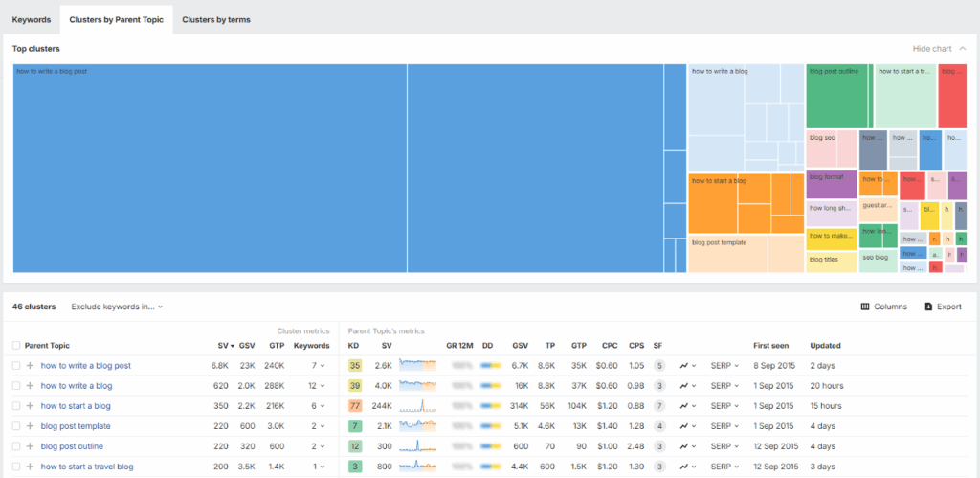
Task: Check the how to start a travel blog row
Action: tap(16, 467)
